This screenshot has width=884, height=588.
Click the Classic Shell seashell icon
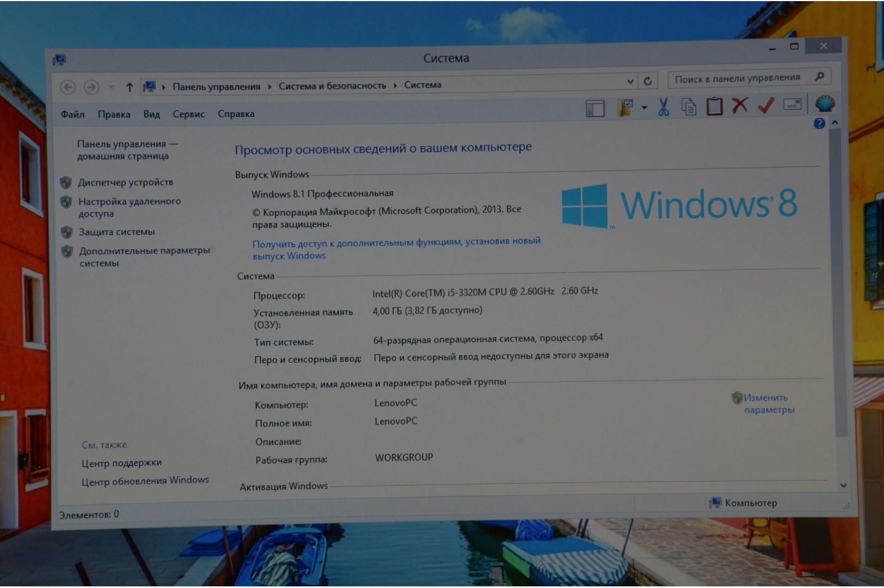tap(825, 103)
